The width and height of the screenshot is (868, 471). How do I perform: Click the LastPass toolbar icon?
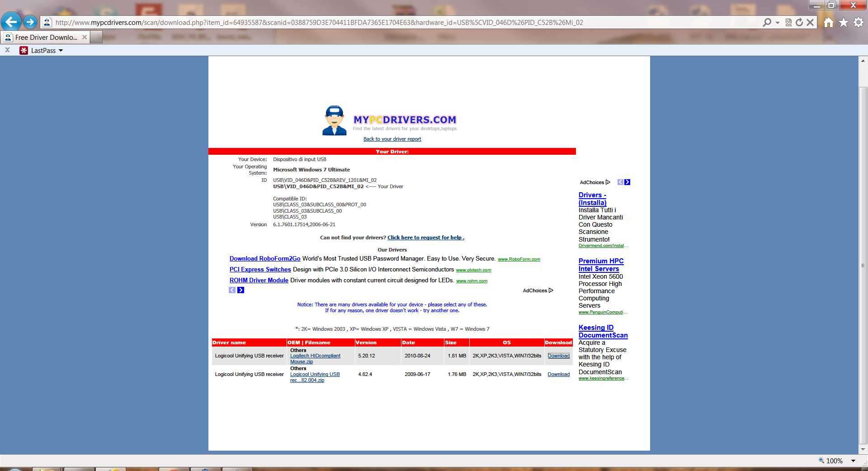(x=24, y=50)
